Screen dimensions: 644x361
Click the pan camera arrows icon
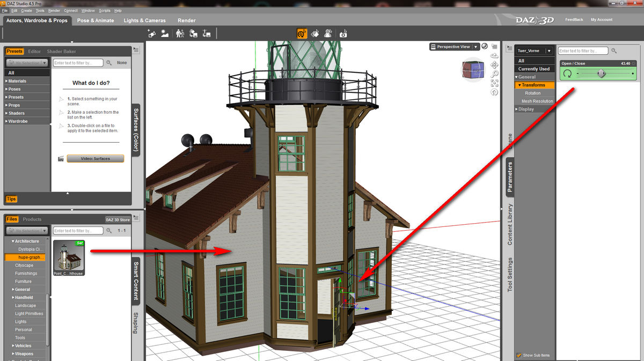point(494,65)
